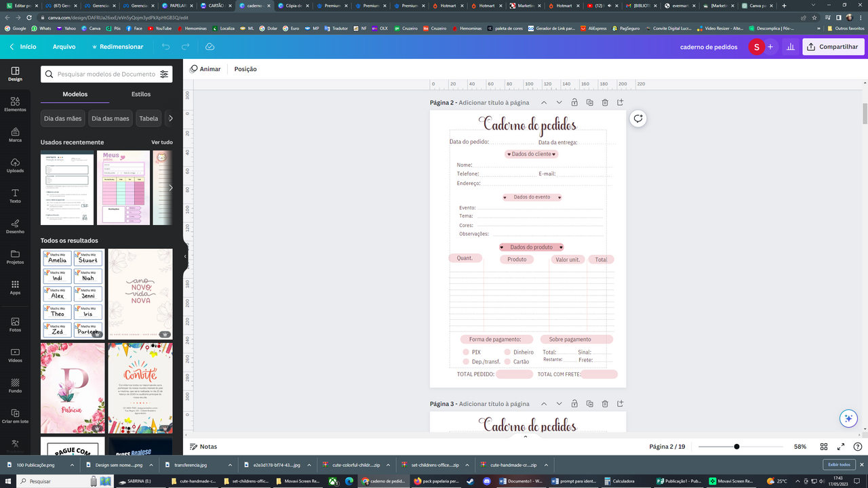Viewport: 868px width, 488px height.
Task: Move Página 2 down with arrow
Action: click(x=559, y=102)
